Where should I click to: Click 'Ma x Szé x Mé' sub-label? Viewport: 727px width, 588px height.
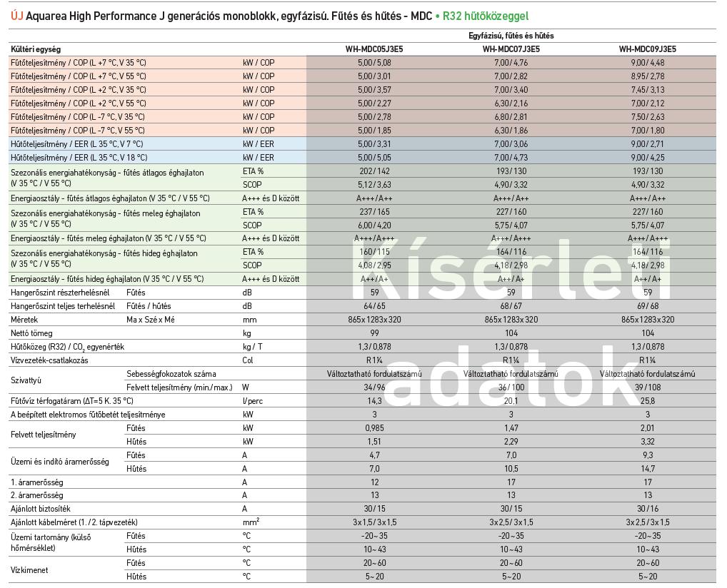click(150, 320)
